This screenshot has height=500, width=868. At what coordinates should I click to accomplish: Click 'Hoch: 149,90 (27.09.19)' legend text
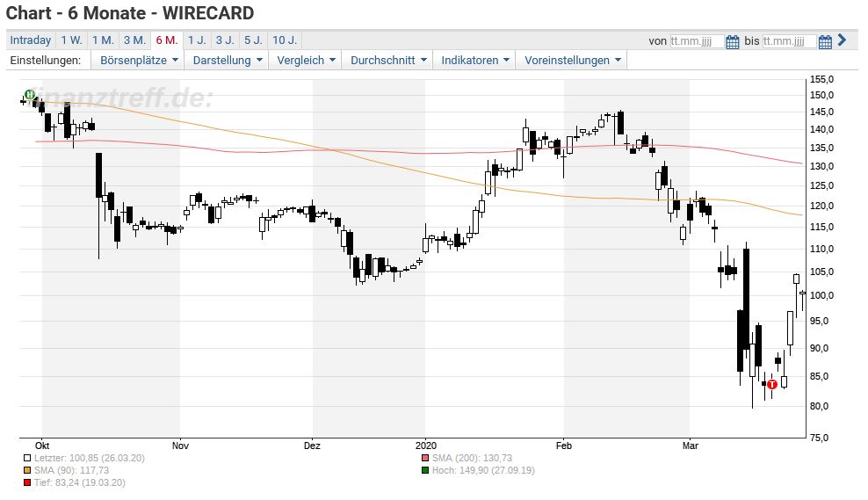[483, 471]
